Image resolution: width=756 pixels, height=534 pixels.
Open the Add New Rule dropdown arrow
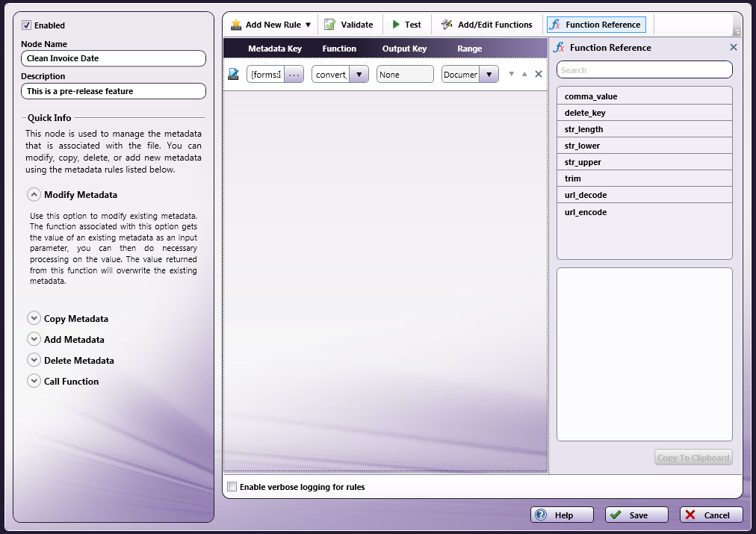point(308,25)
